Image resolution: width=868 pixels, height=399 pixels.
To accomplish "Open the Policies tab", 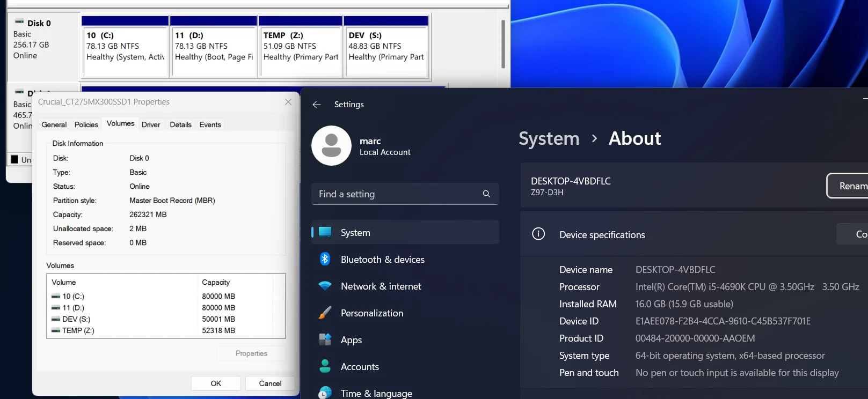I will coord(86,124).
